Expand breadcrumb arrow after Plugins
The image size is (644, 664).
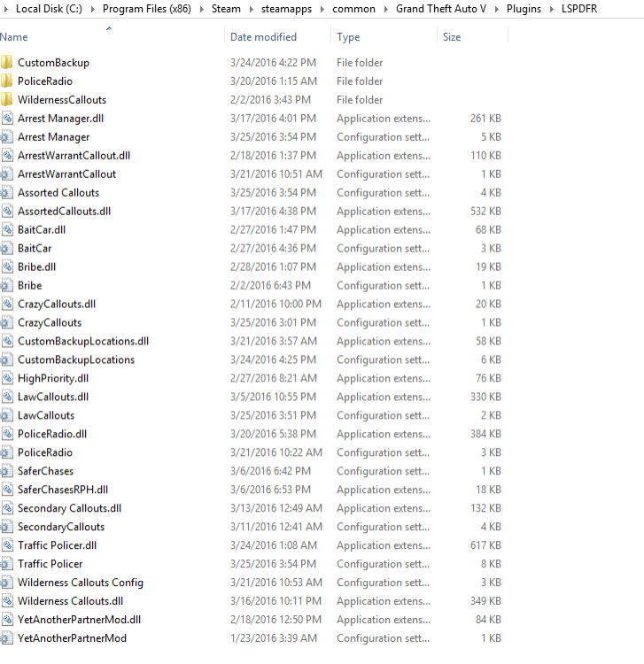pyautogui.click(x=552, y=9)
